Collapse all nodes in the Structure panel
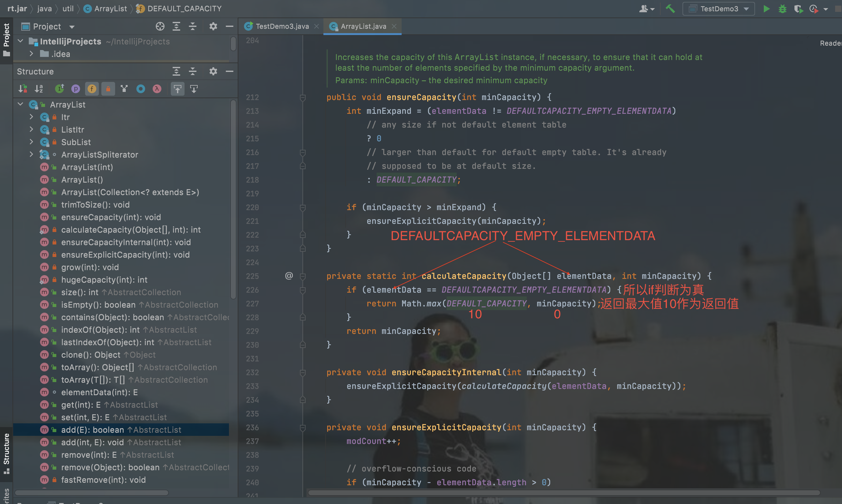 tap(193, 71)
